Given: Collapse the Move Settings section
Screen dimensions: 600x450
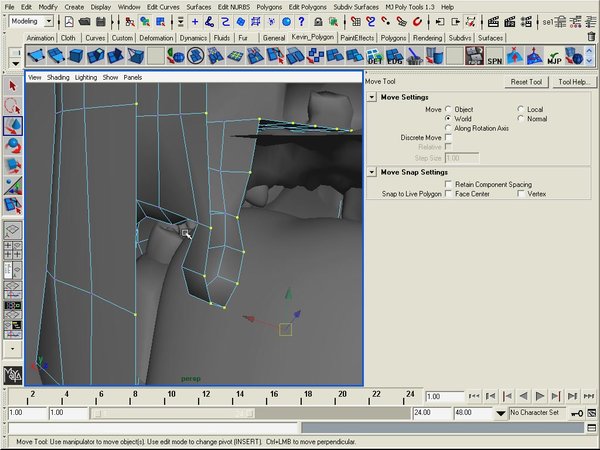Looking at the screenshot, I should (x=372, y=97).
